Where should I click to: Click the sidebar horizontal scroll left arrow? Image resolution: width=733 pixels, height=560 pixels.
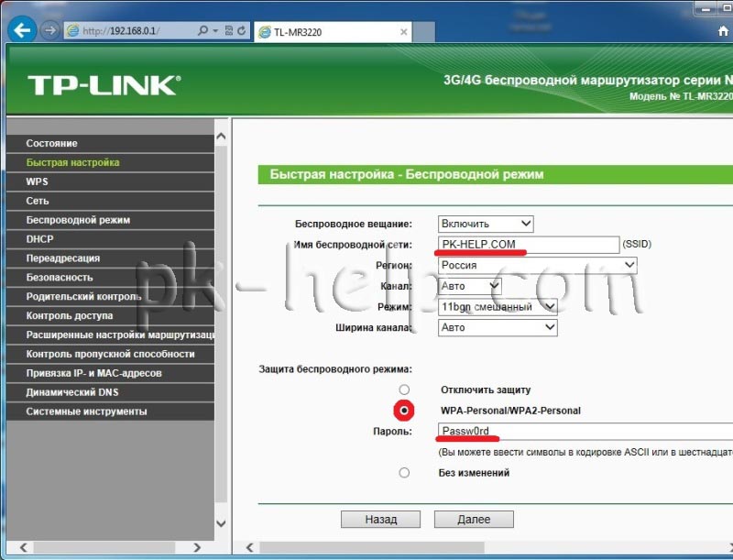[24, 547]
